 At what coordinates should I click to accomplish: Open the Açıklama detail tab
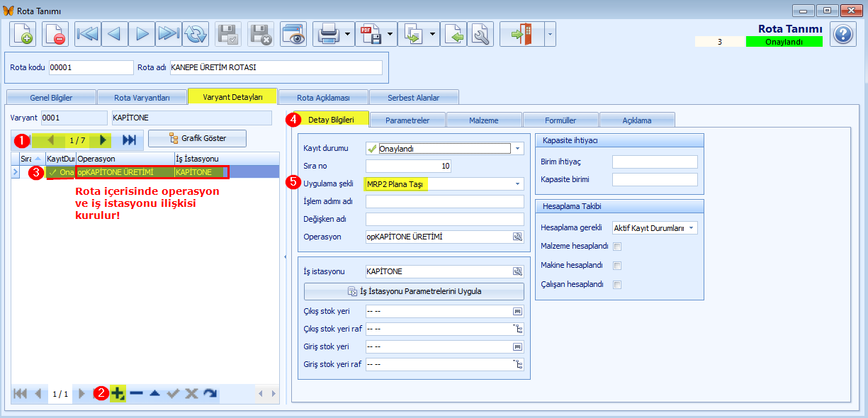[637, 120]
